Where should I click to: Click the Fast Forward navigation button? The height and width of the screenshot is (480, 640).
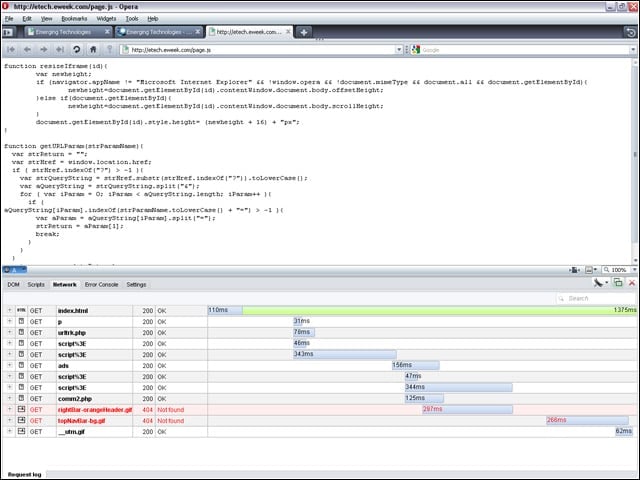coord(60,50)
